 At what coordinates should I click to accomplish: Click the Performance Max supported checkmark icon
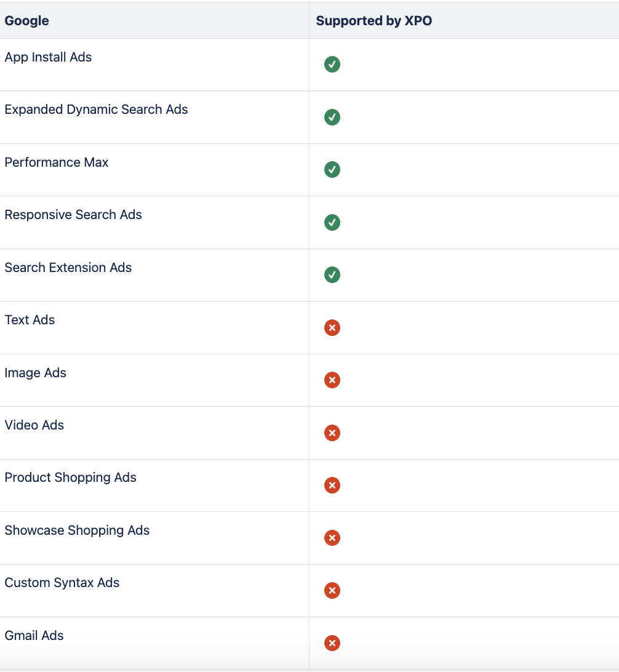(x=332, y=170)
